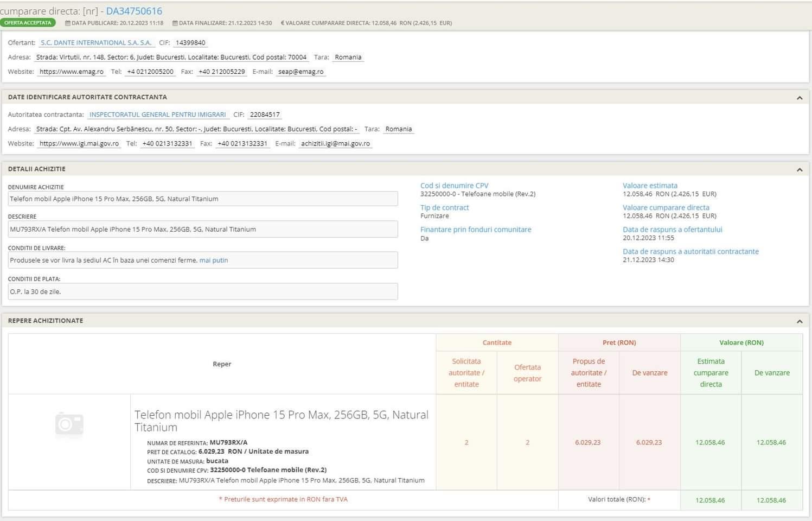The image size is (812, 521).
Task: Select authority email achizitii.igi@mai.gov.ro
Action: point(336,144)
